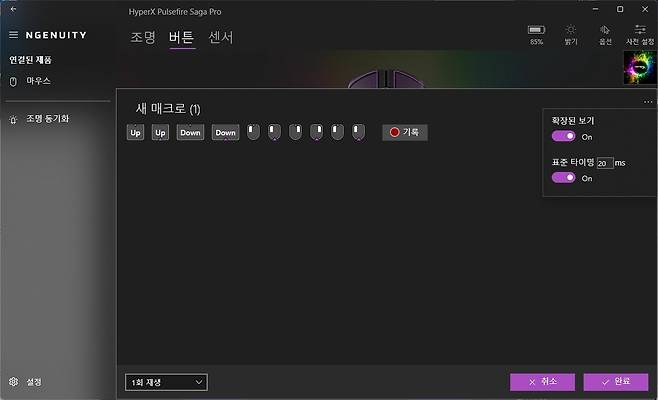Go back with the top-left arrow
Screen dimensions: 658x400
click(13, 9)
